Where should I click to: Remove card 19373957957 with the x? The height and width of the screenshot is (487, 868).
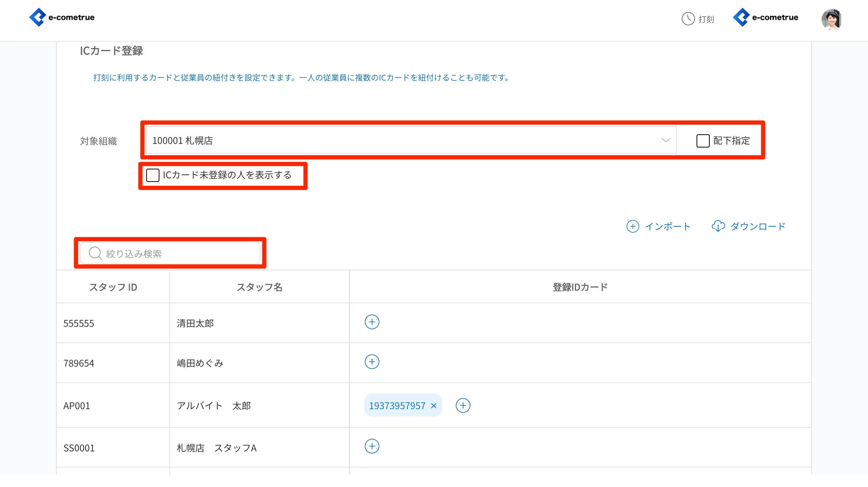[x=434, y=406]
